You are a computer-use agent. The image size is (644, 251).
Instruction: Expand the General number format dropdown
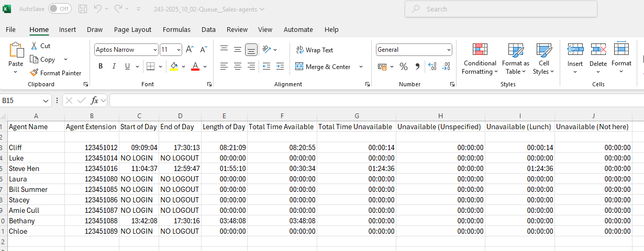click(449, 50)
